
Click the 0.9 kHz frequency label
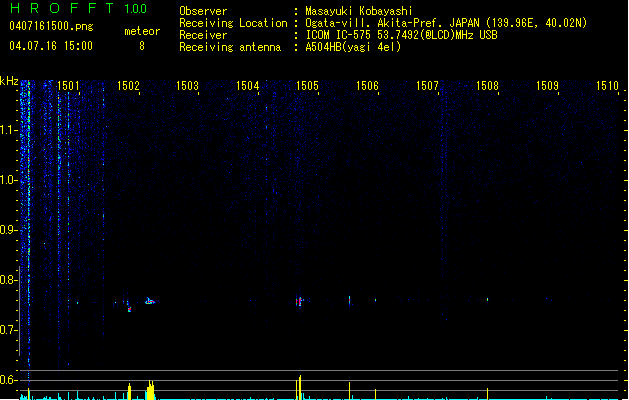tap(8, 230)
